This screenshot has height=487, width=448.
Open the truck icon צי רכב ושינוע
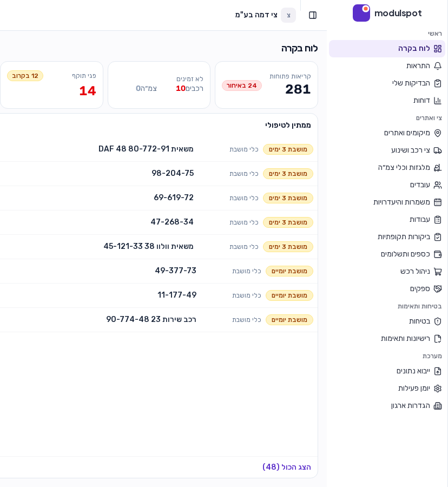[x=437, y=150]
